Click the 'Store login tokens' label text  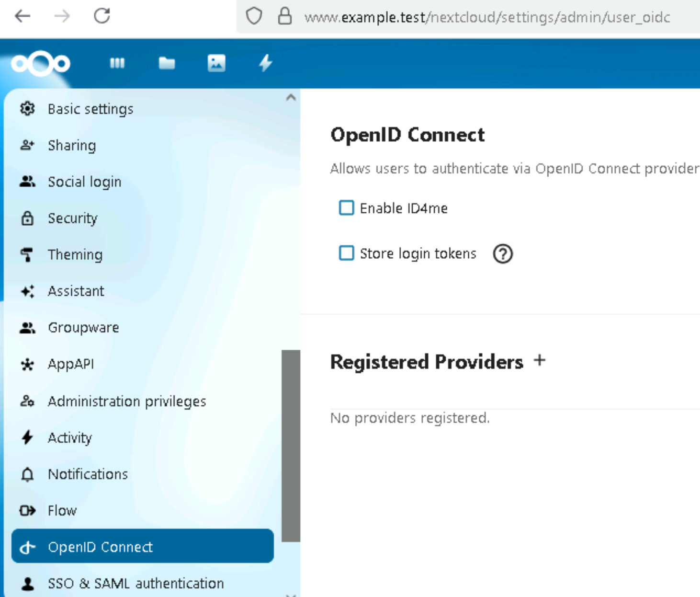418,253
